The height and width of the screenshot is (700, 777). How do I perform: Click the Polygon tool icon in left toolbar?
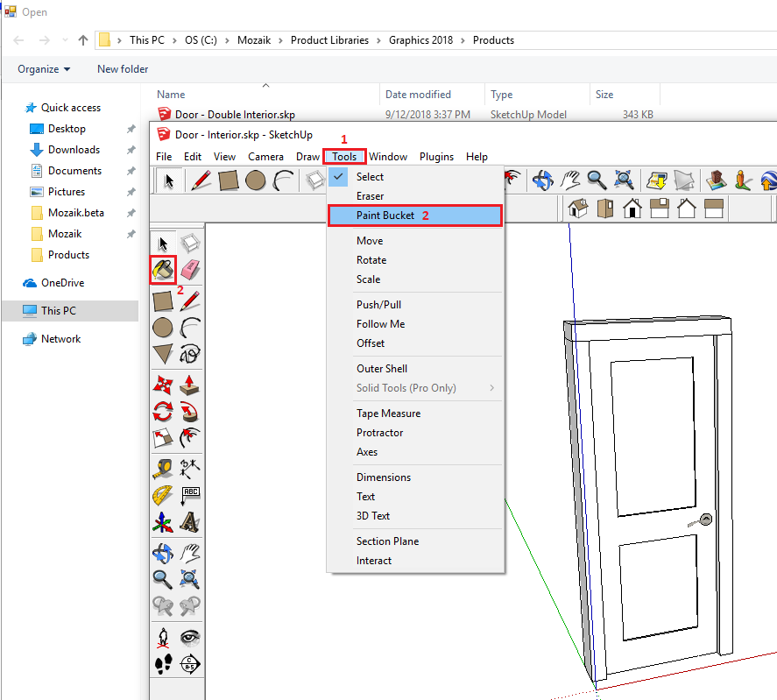click(x=163, y=353)
